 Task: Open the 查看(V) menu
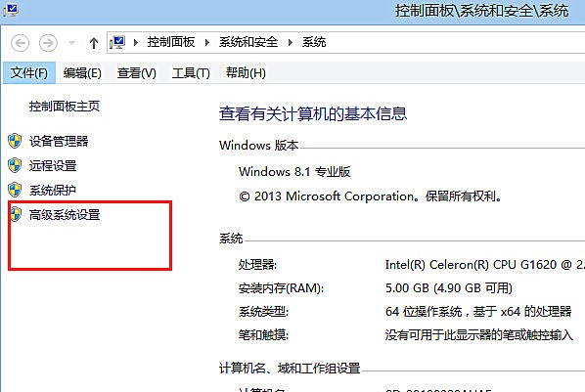[x=137, y=72]
